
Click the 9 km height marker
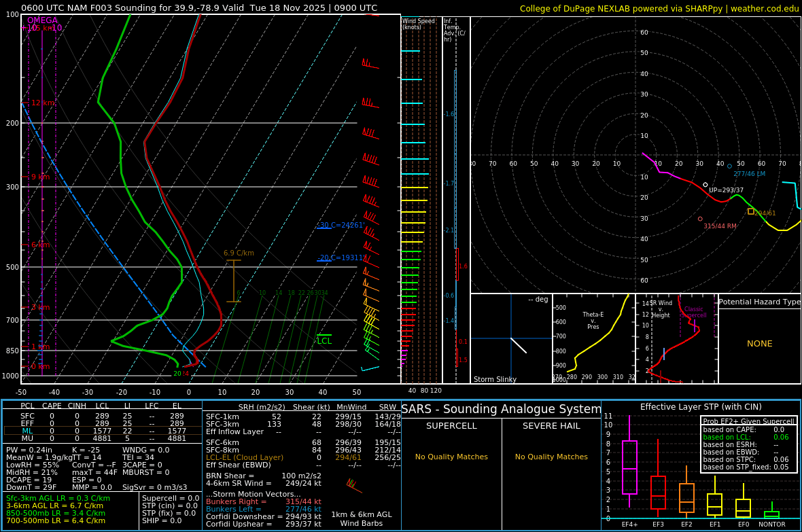(41, 177)
